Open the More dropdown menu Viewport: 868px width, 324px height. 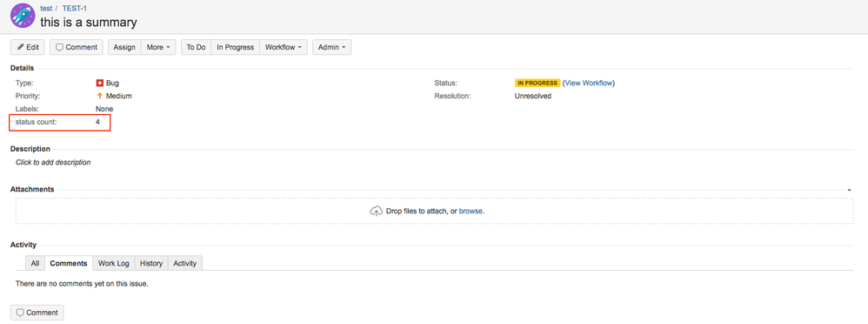158,47
